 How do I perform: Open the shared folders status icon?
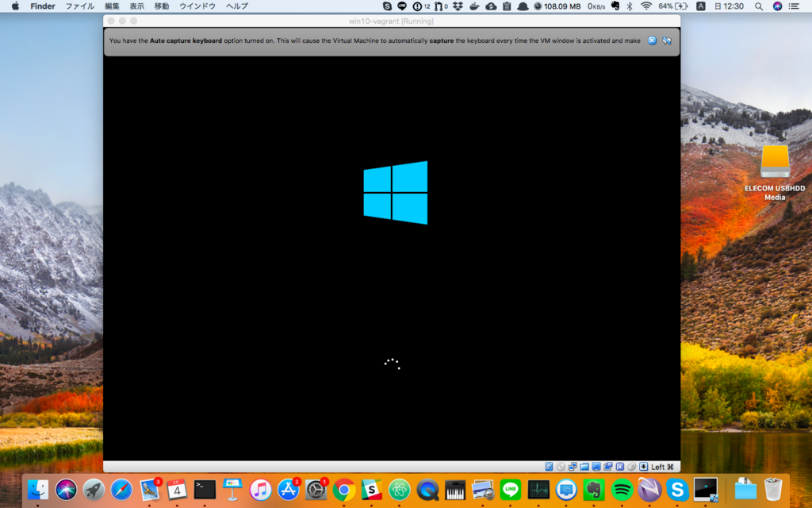point(584,467)
